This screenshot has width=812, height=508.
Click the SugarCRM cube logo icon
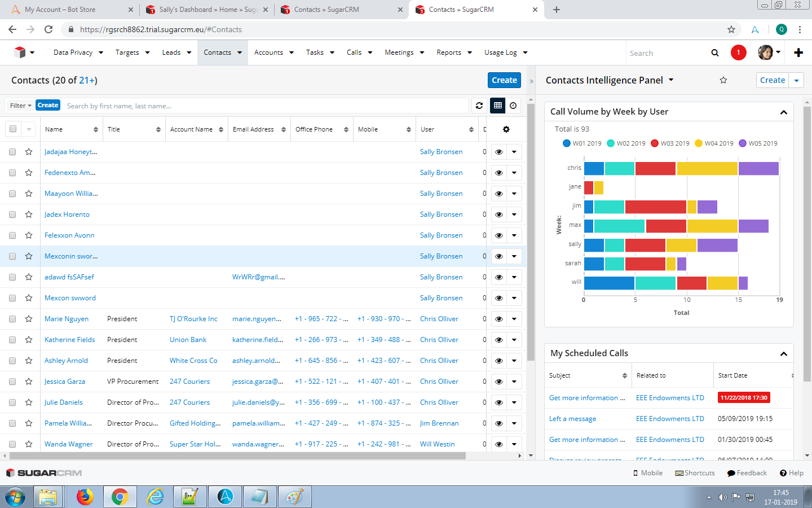[20, 52]
